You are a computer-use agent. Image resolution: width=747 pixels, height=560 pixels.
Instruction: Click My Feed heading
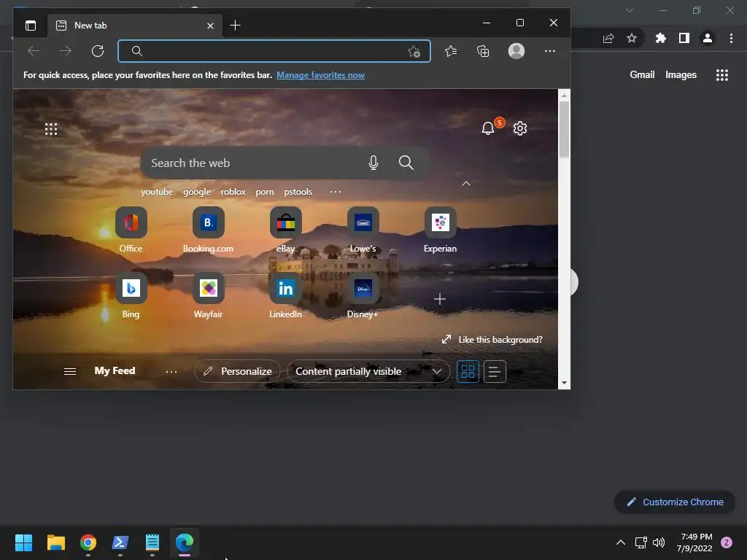115,370
